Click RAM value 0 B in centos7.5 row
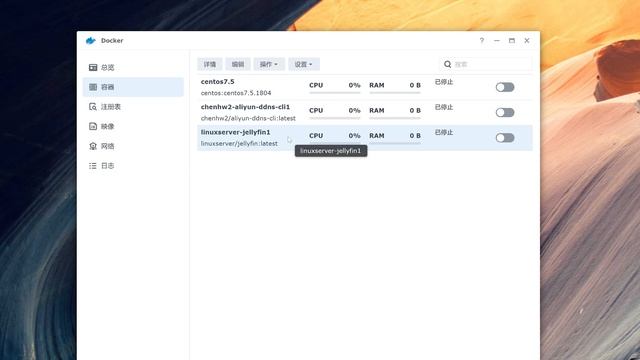 click(415, 85)
